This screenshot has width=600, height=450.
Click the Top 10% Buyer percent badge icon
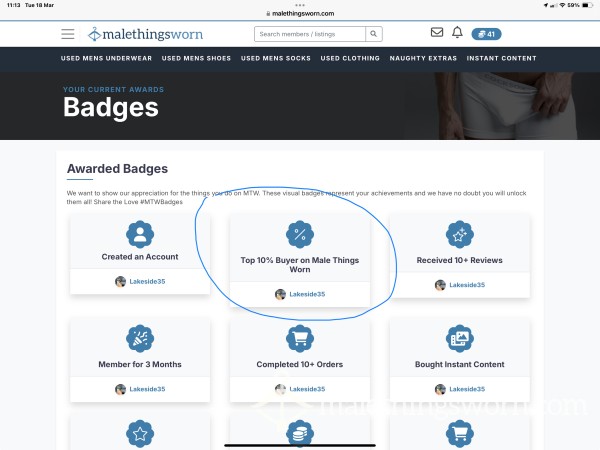pyautogui.click(x=300, y=234)
